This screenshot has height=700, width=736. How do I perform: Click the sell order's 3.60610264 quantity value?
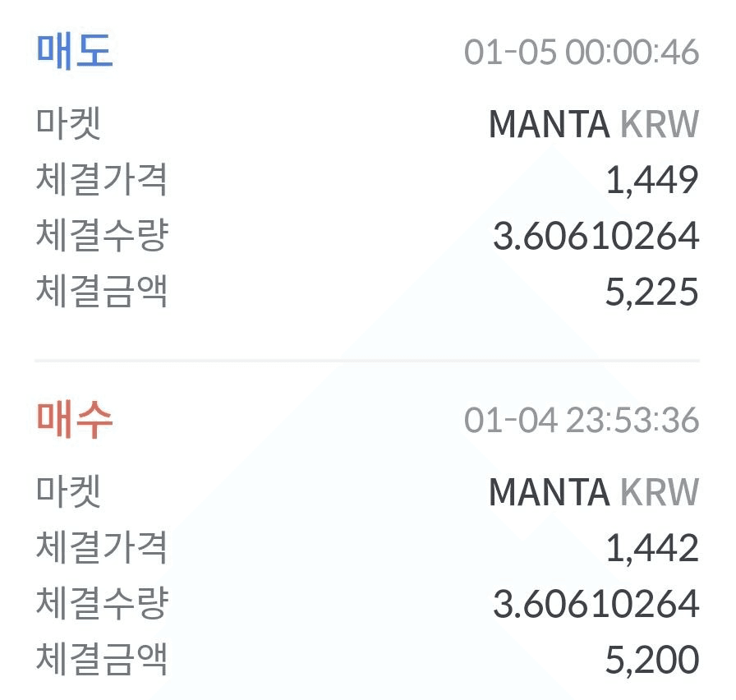click(596, 237)
